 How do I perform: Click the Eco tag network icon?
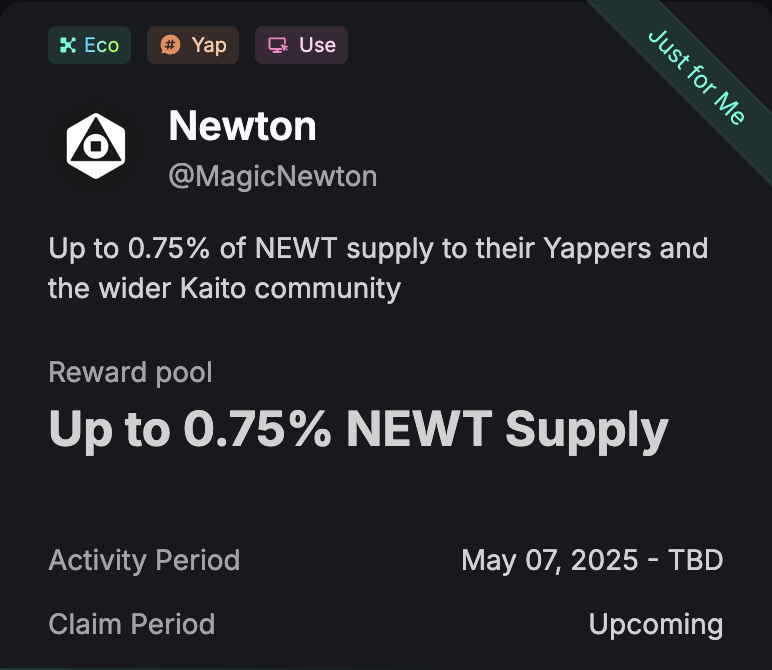pos(67,45)
